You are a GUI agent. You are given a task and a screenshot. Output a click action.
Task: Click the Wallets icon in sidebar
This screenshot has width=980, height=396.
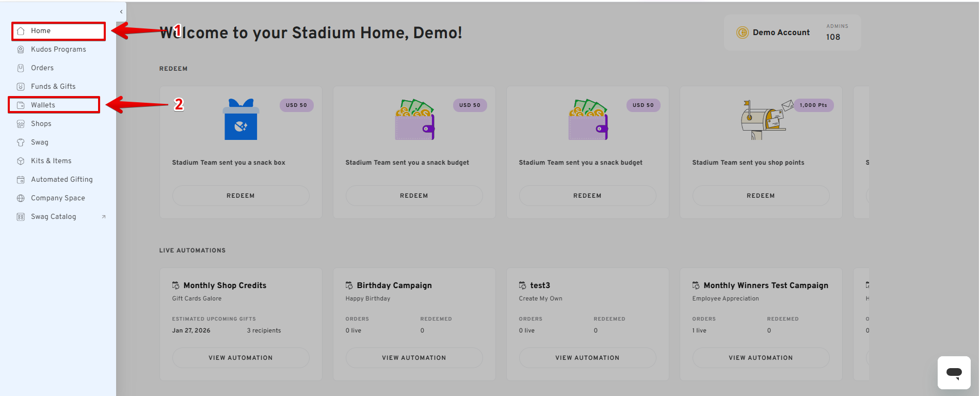(21, 105)
